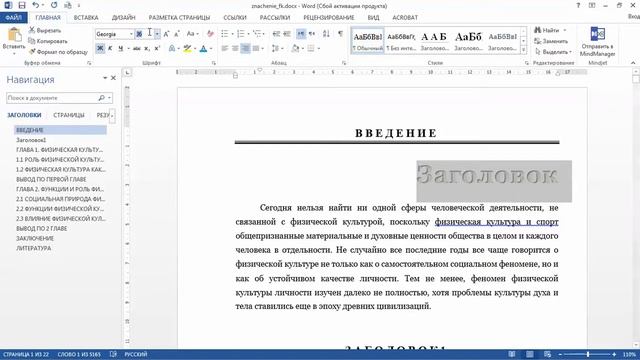Screen dimensions: 640x360
Task: Switch to the ССЫЛКИ ribbon tab
Action: (235, 18)
